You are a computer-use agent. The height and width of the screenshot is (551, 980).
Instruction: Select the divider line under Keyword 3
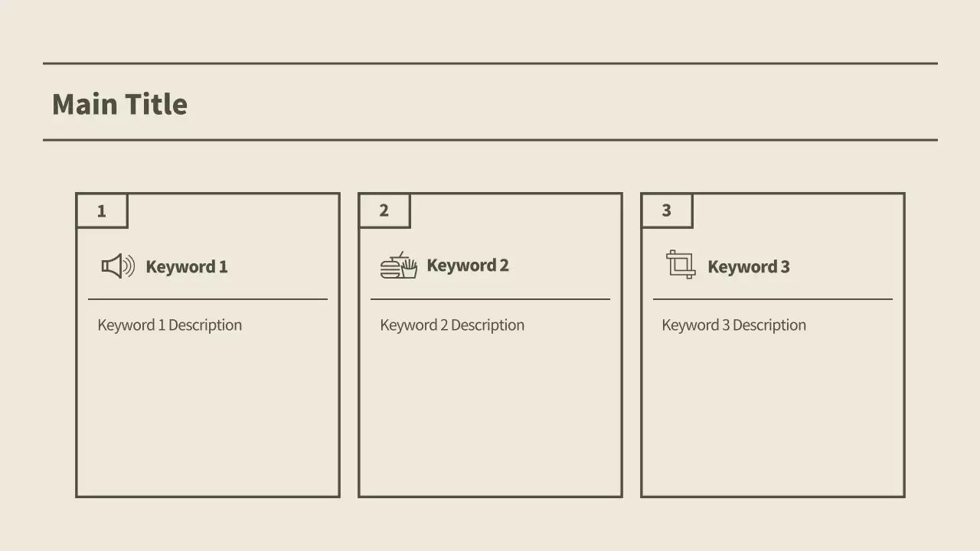[x=773, y=299]
